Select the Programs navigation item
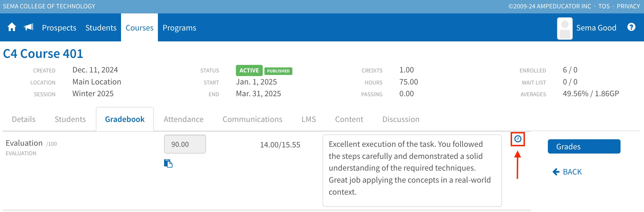Screen dimensions: 644x212 point(179,28)
